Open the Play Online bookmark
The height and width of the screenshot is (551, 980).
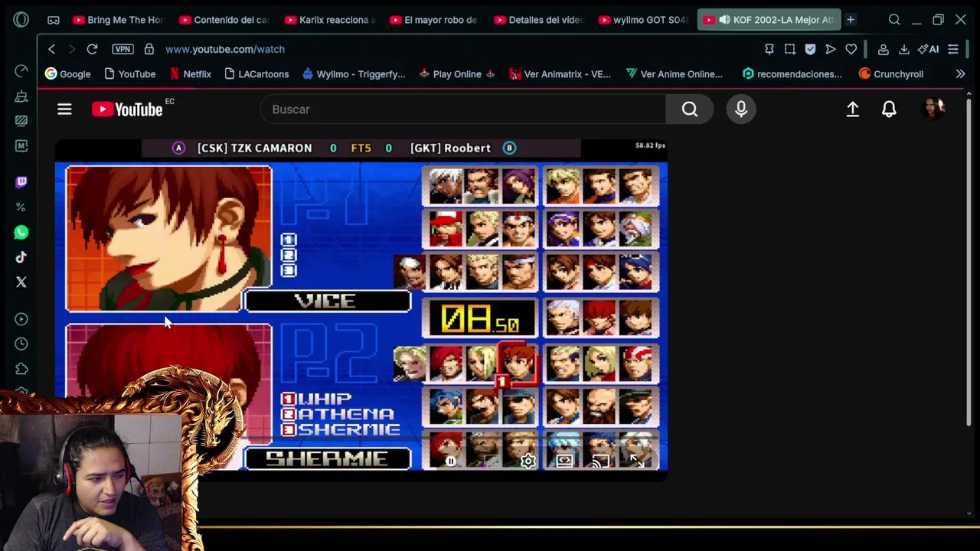(457, 74)
